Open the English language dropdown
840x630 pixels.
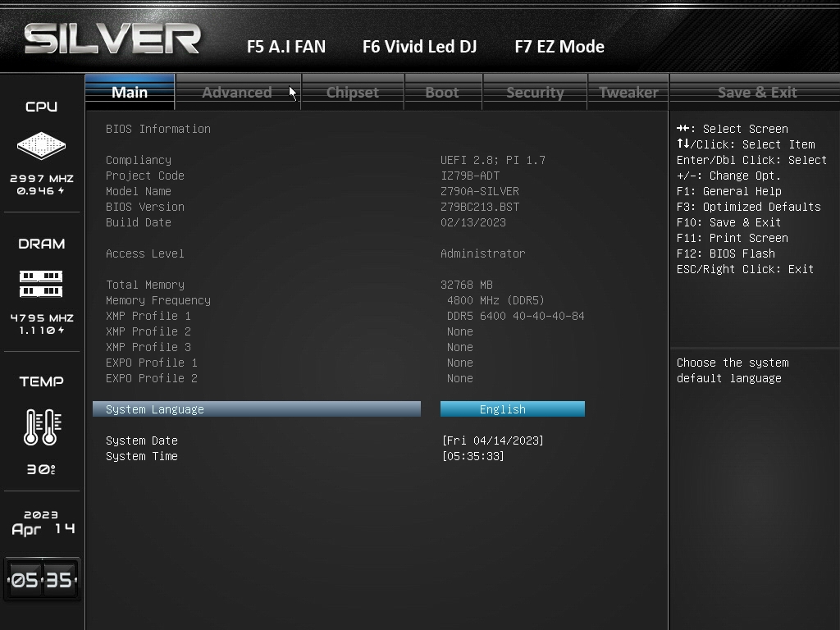pos(513,409)
